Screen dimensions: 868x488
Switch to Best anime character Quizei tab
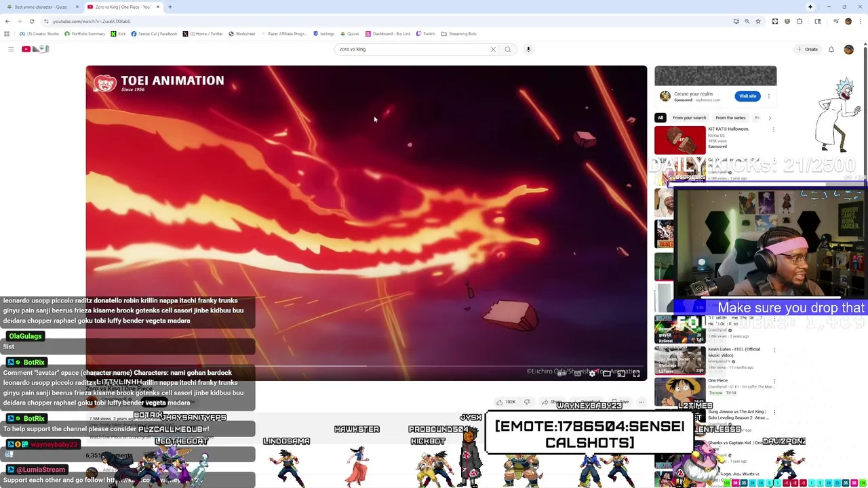pos(41,7)
